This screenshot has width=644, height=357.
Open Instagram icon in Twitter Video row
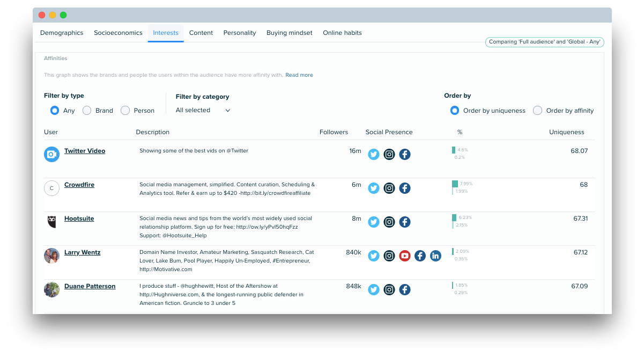(389, 155)
